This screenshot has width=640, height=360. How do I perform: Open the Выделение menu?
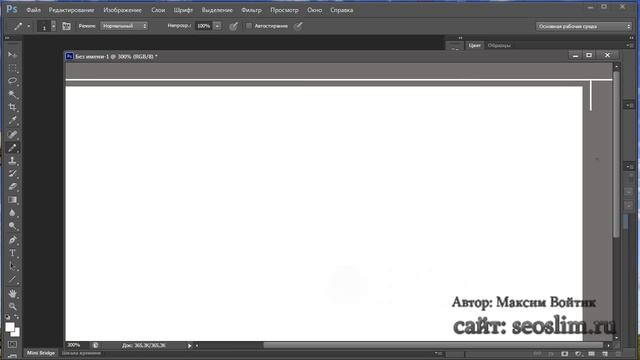[x=217, y=10]
